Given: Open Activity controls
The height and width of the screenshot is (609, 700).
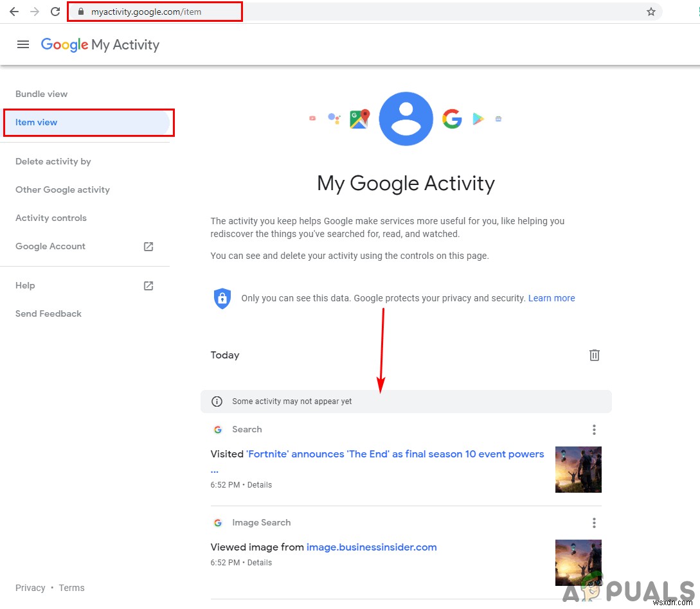Looking at the screenshot, I should tap(51, 218).
